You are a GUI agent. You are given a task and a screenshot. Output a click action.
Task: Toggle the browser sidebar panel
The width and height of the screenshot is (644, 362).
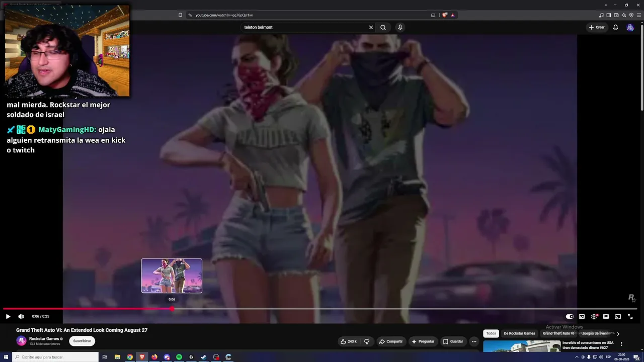(609, 15)
